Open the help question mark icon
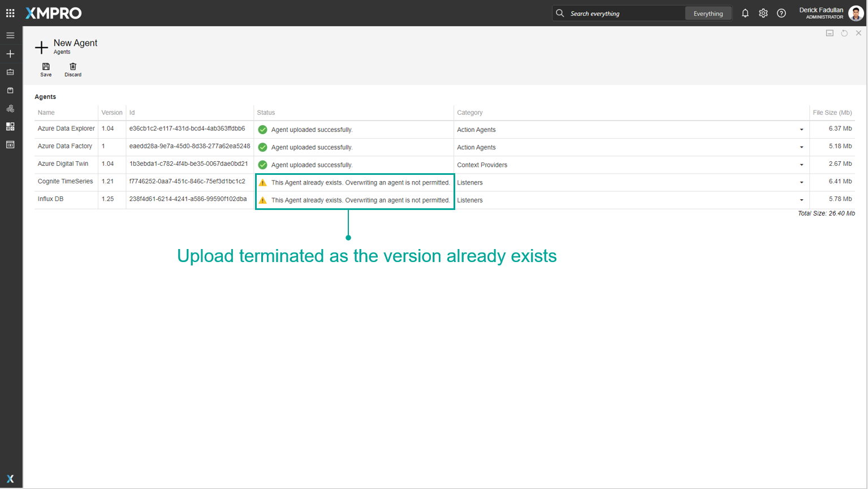Image resolution: width=868 pixels, height=489 pixels. point(781,13)
